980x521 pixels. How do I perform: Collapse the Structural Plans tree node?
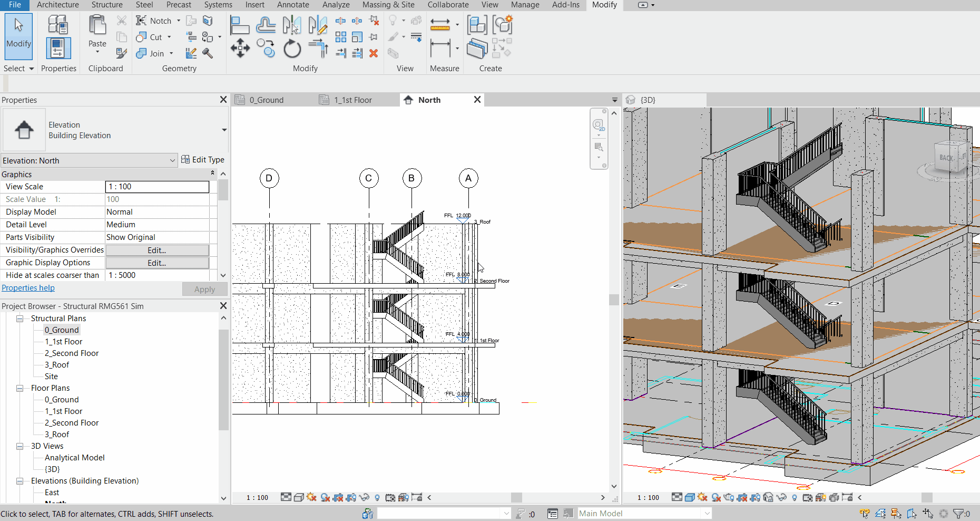pos(19,319)
